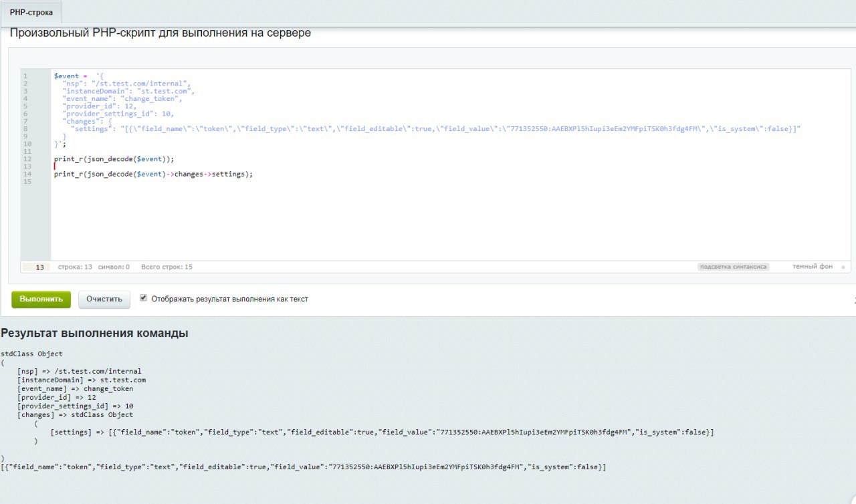
Task: Click the empty area of the code editor
Action: coord(450,221)
